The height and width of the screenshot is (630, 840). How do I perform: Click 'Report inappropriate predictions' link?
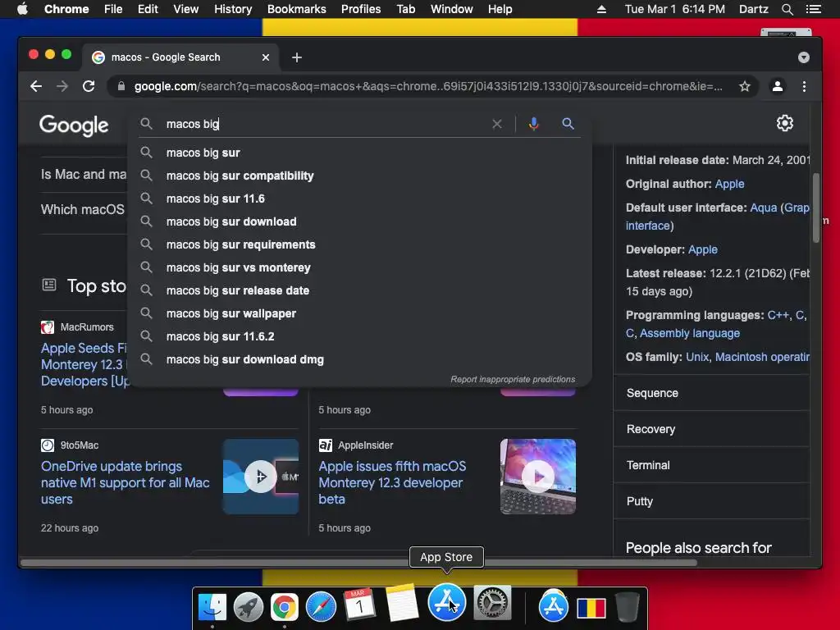pos(513,379)
